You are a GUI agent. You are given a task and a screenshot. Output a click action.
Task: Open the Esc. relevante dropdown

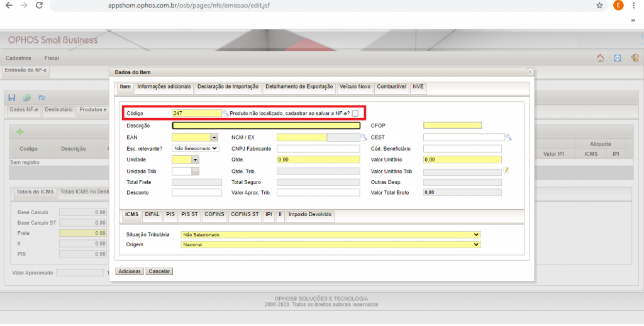click(195, 148)
